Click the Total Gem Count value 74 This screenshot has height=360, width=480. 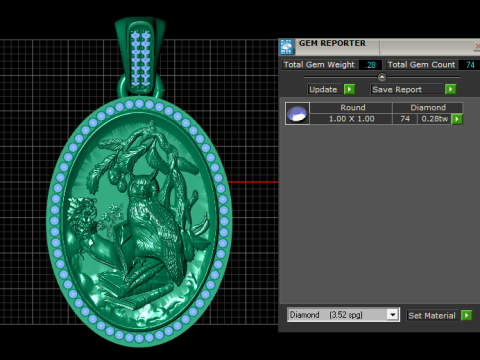click(x=470, y=65)
